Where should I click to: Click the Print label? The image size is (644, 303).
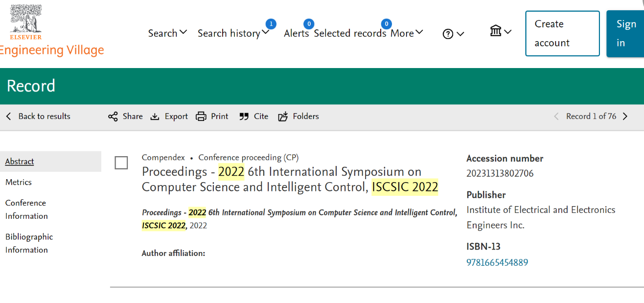220,116
